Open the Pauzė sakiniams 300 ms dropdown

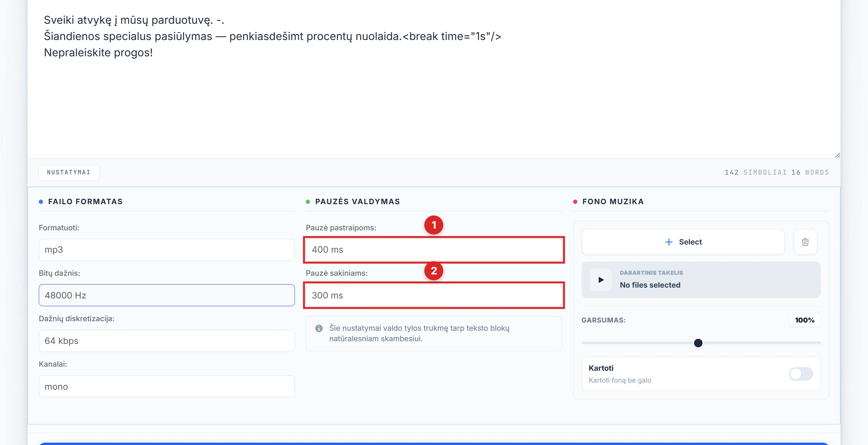[434, 295]
